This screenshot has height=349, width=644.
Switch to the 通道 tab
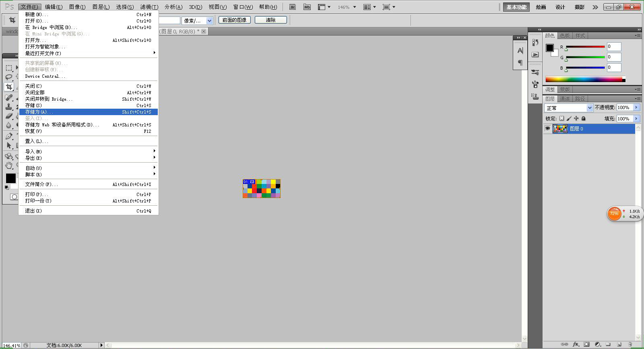(x=565, y=99)
